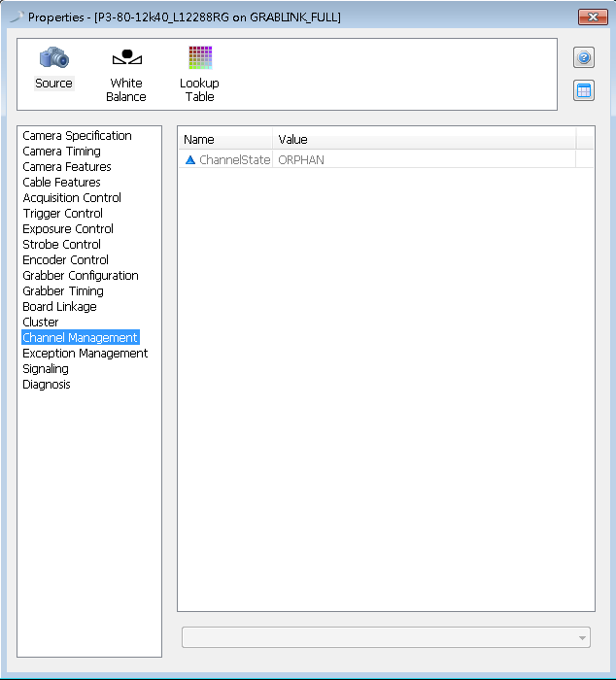Select the Source camera icon
616x680 pixels.
(x=53, y=57)
